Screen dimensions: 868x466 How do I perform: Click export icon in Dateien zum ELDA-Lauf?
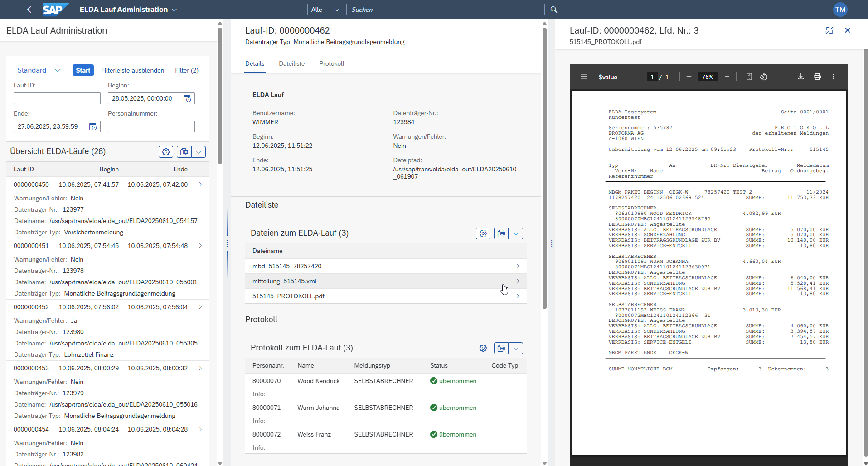[x=501, y=233]
